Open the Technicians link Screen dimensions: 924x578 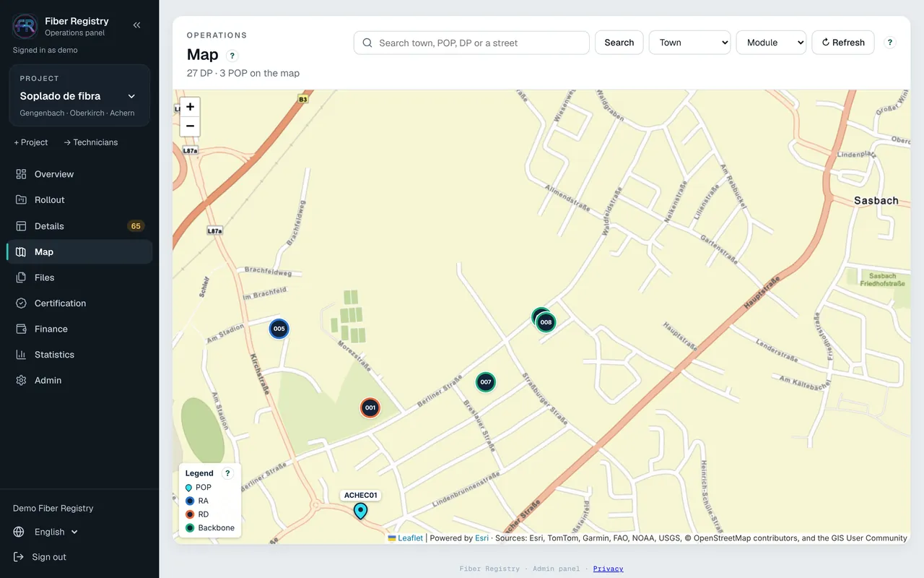91,142
